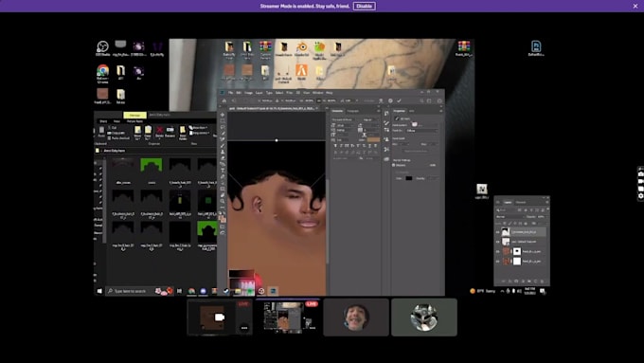Viewport: 644px width, 363px height.
Task: Click Select Paintable Areas button
Action: pos(415,151)
